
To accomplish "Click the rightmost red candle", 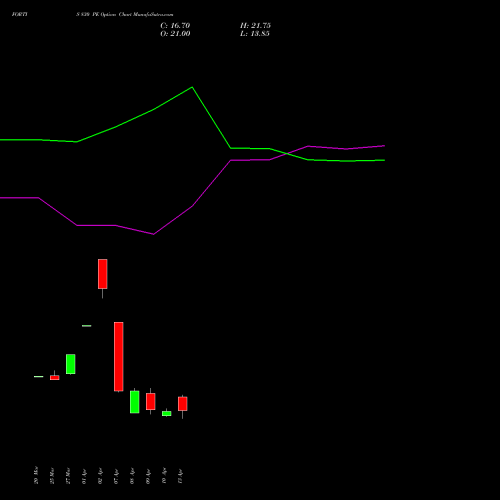I will click(183, 404).
